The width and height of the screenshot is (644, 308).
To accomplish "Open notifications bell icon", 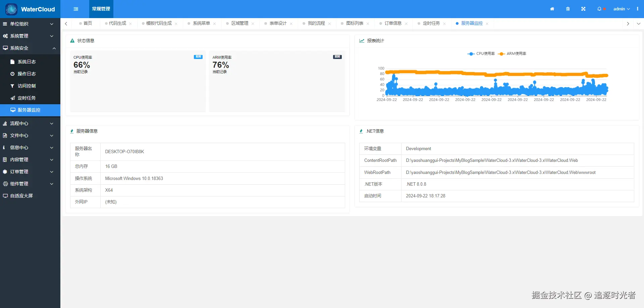I will [x=599, y=9].
